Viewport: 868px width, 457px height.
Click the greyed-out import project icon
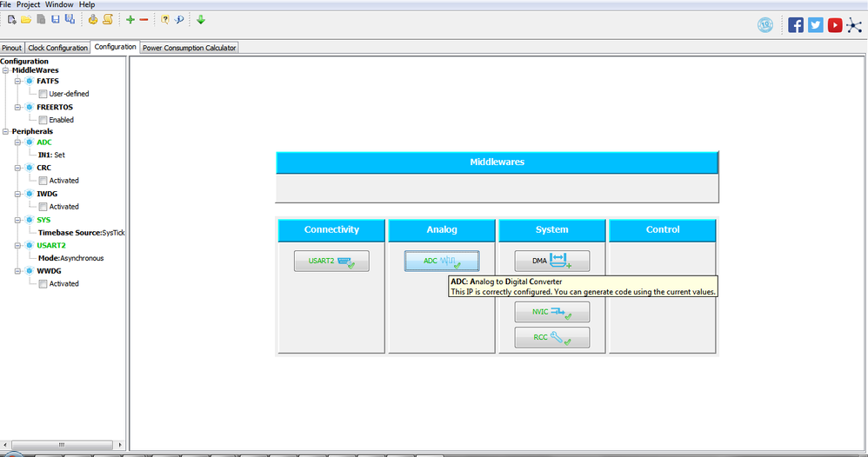(x=41, y=19)
